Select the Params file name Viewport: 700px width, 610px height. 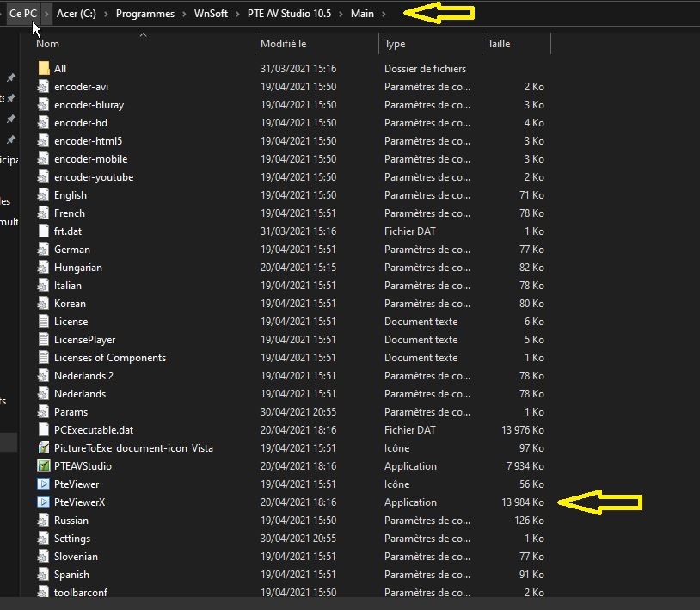coord(71,412)
